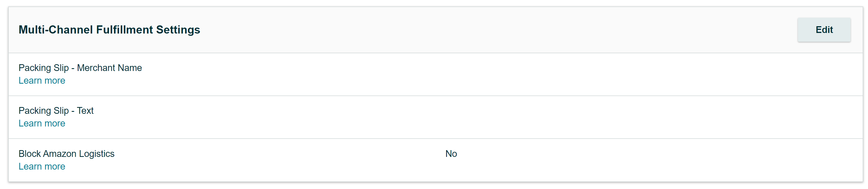Click the Packing Slip - Merchant Name label
Image resolution: width=868 pixels, height=189 pixels.
coord(80,68)
